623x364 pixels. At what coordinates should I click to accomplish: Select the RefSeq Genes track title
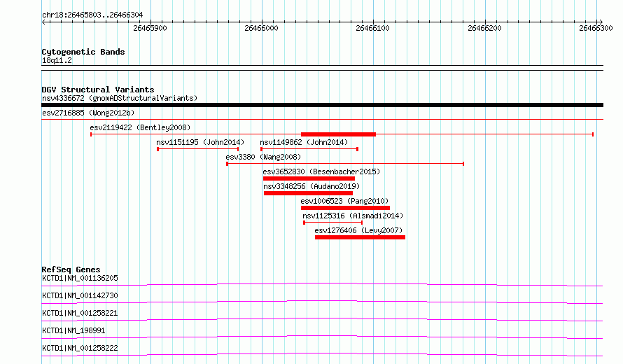point(71,269)
